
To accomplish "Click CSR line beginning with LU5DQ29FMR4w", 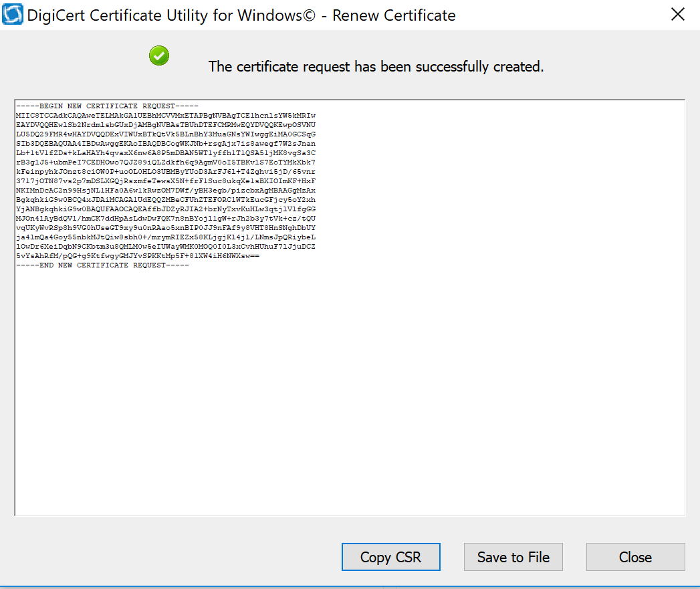I will click(165, 134).
